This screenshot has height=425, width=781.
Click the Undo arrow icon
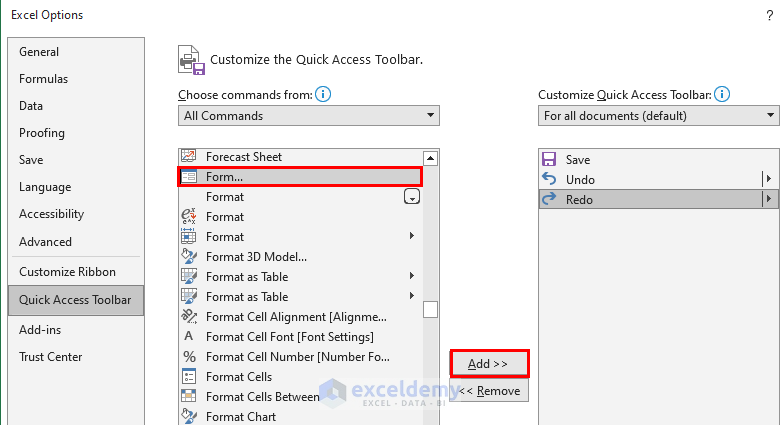(548, 180)
